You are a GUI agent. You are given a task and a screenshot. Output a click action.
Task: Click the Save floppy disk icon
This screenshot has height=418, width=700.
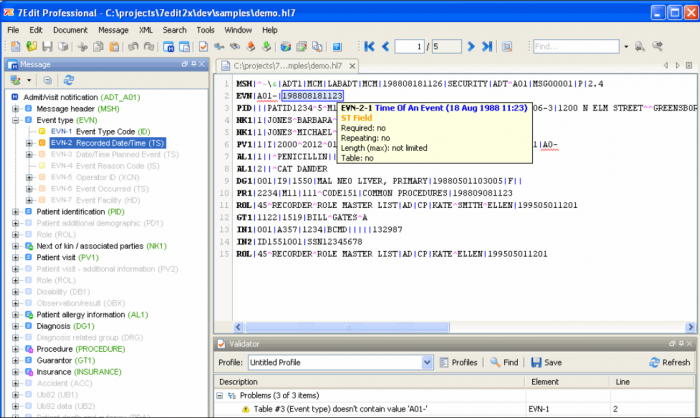point(47,46)
